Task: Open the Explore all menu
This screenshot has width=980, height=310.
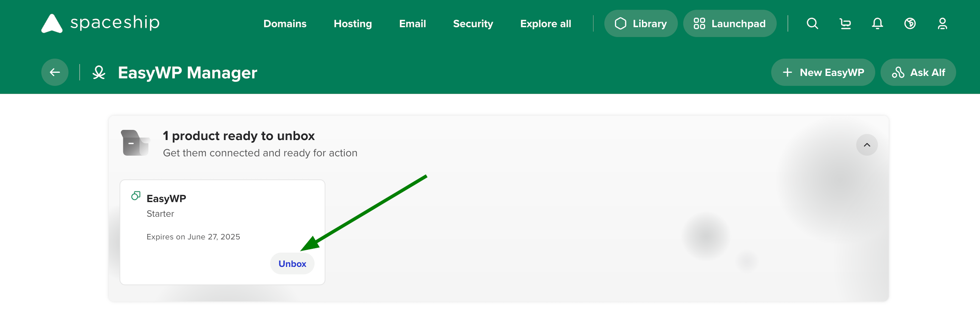Action: (545, 23)
